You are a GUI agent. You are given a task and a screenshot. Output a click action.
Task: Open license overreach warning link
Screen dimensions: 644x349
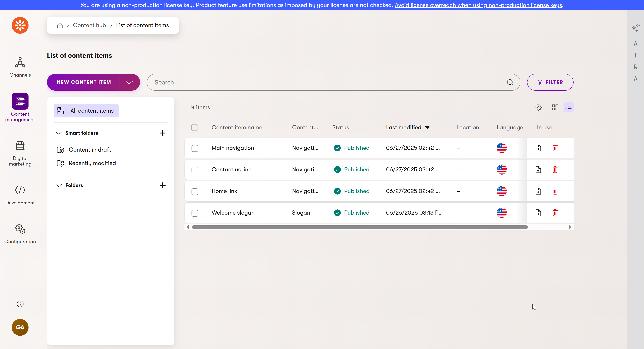[x=478, y=5]
